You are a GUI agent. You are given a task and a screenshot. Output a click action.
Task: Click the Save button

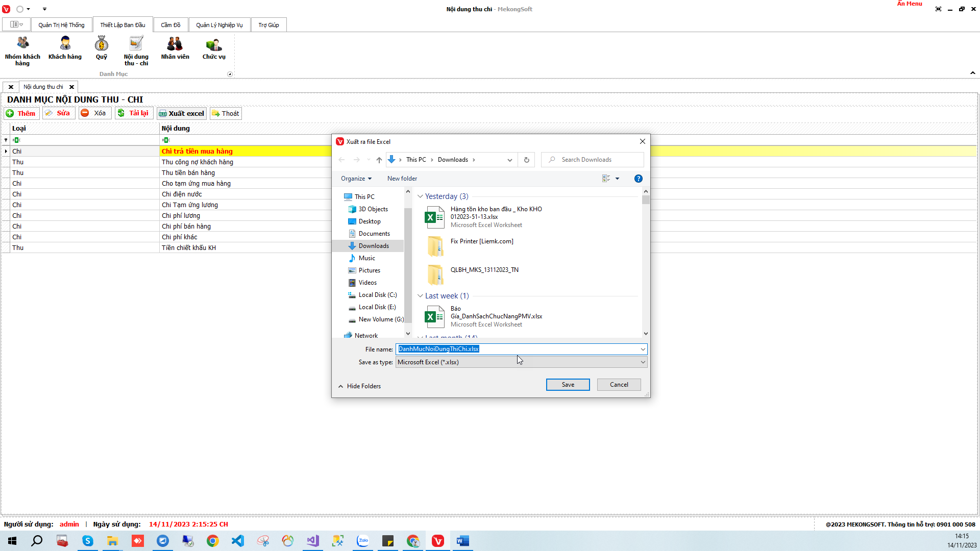(568, 385)
